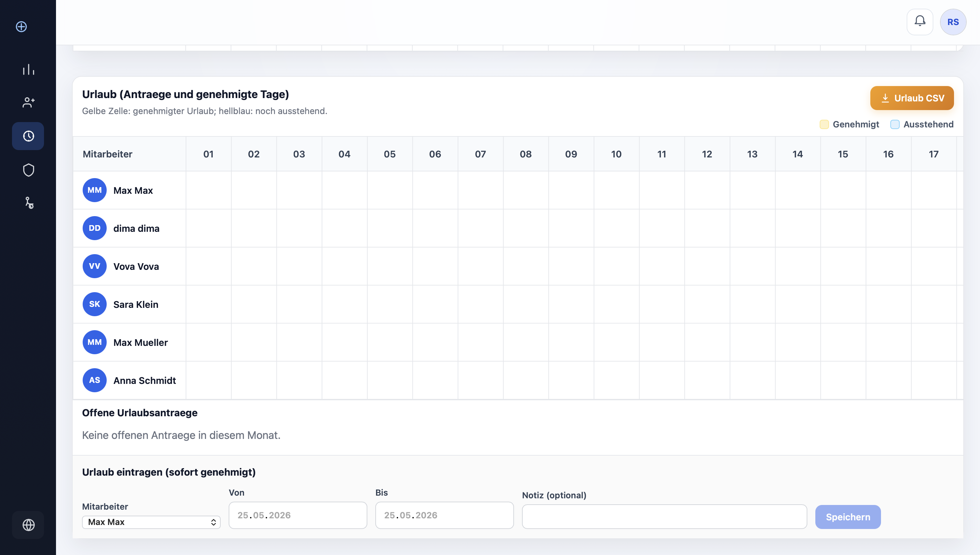Select the employee name dima dima

(x=136, y=228)
